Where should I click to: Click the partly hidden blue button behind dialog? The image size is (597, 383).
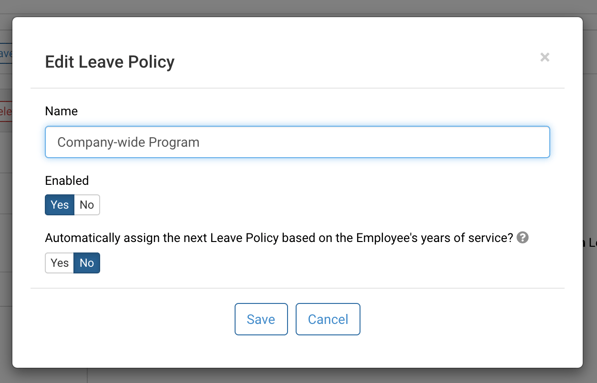point(6,53)
